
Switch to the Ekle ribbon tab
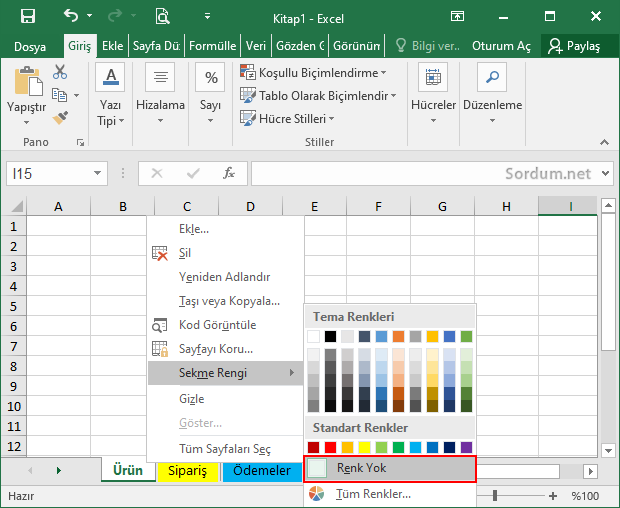(x=112, y=46)
